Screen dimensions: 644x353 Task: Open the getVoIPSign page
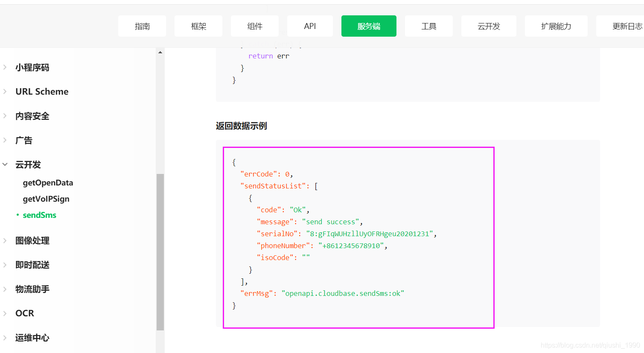pyautogui.click(x=46, y=199)
